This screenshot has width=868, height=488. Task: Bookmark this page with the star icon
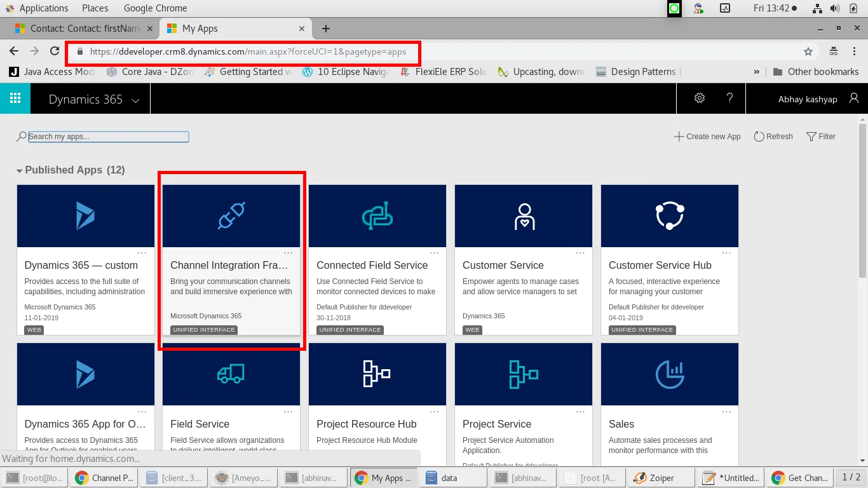808,51
